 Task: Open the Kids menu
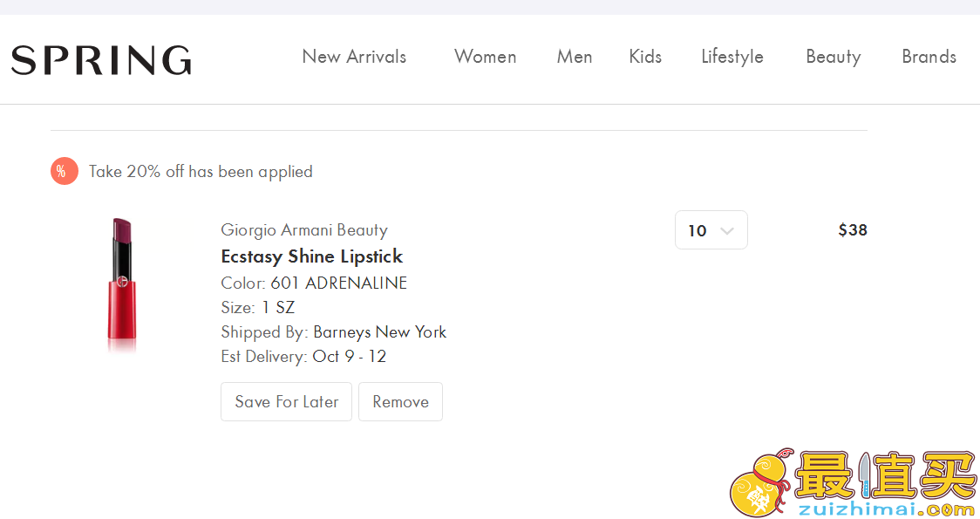coord(645,57)
